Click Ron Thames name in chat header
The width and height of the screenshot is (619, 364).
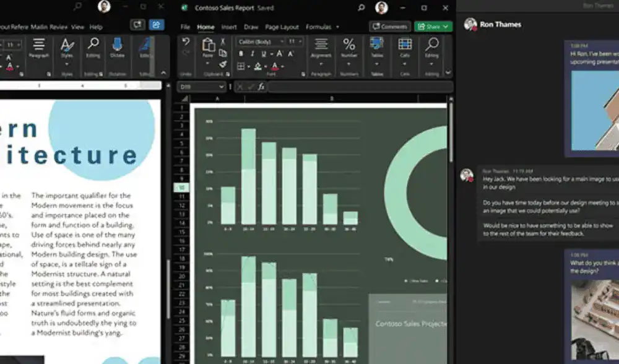point(500,25)
